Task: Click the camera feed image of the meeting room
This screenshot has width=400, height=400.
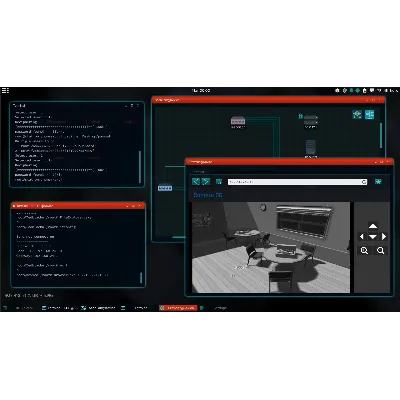Action: [x=271, y=247]
